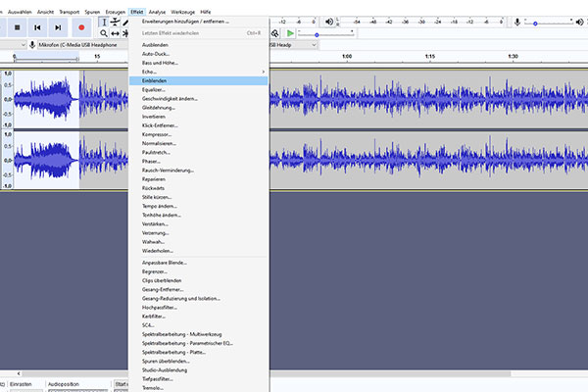Open Tempo ändern effect

[x=198, y=207]
